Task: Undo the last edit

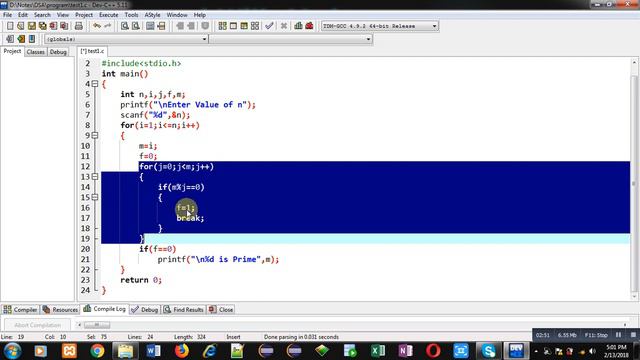Action: pos(97,26)
